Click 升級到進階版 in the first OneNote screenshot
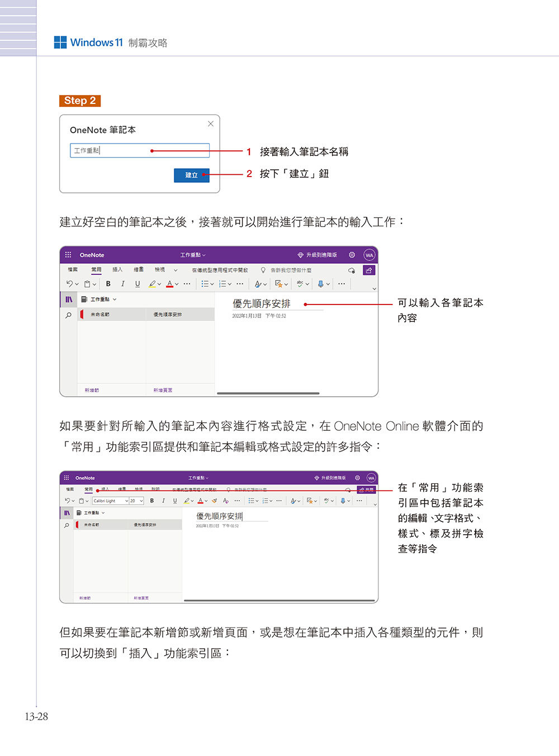Viewport: 559px width, 756px height. coord(318,255)
